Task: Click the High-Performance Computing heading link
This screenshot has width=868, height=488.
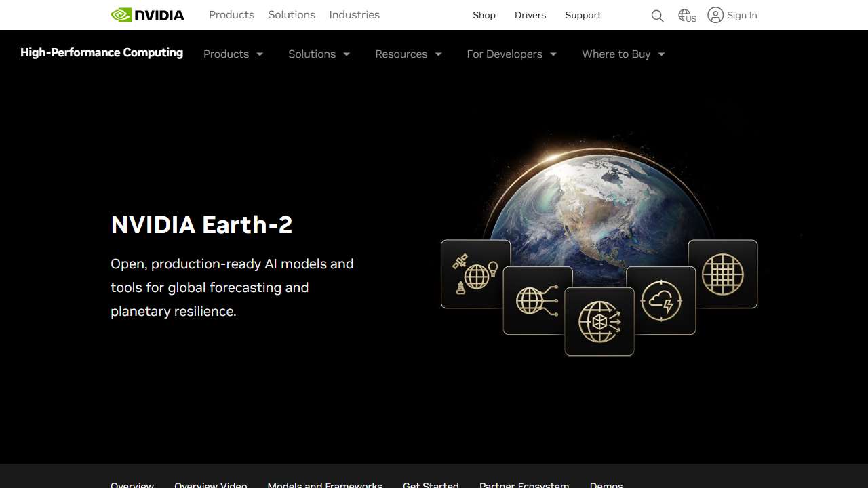Action: tap(102, 52)
